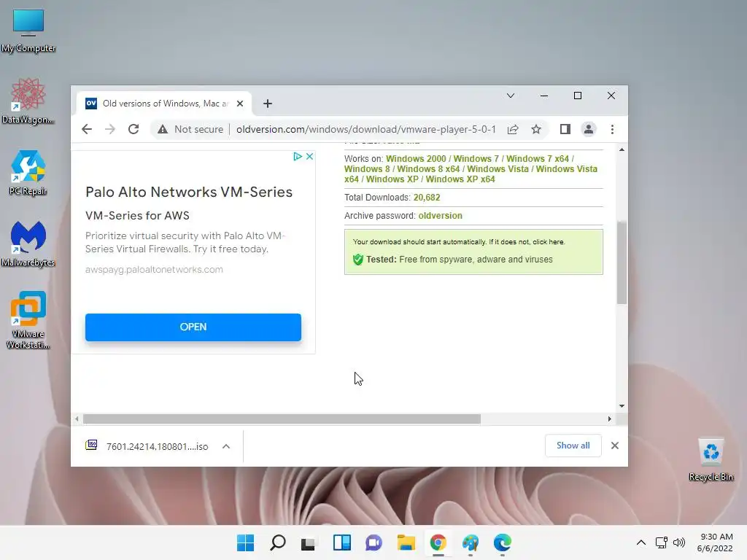
Task: Click the URL address bar
Action: pyautogui.click(x=366, y=129)
